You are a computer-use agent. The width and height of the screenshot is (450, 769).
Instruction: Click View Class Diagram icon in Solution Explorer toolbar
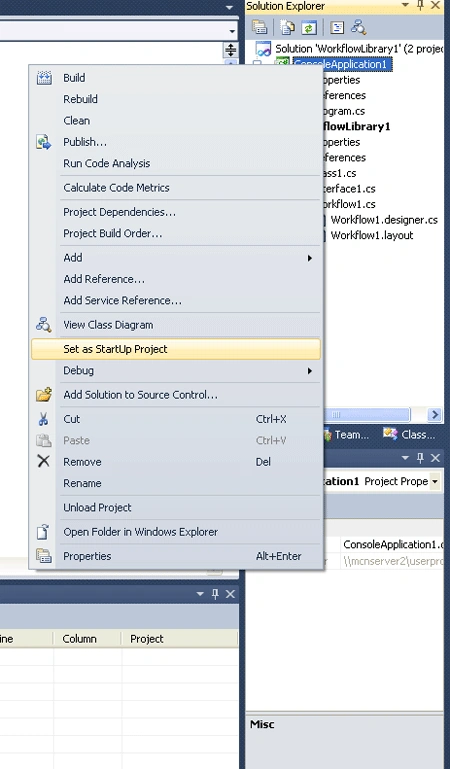pyautogui.click(x=359, y=27)
